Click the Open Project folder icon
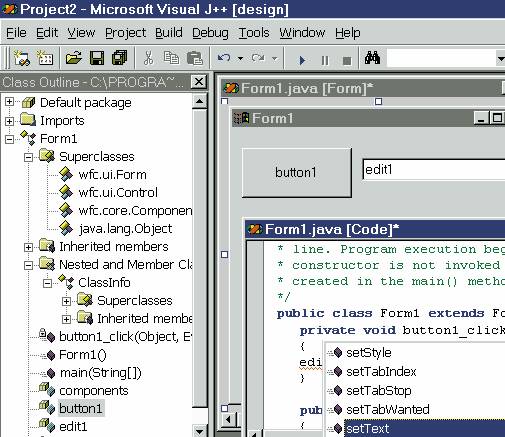The height and width of the screenshot is (437, 505). [x=74, y=58]
